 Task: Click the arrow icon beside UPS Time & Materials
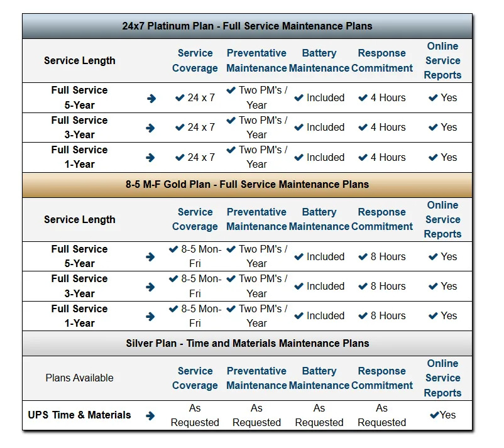[x=150, y=416]
